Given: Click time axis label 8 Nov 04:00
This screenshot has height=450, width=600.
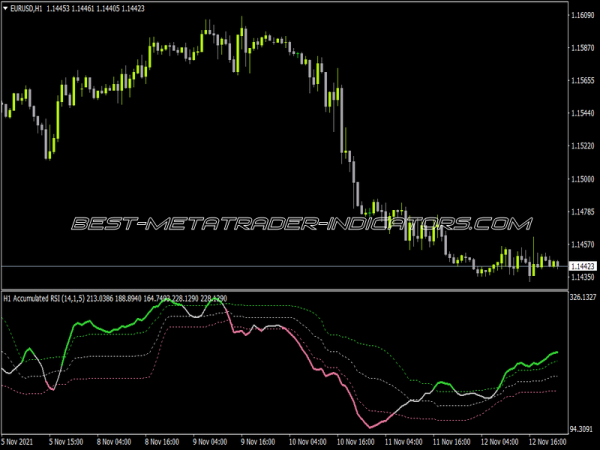Looking at the screenshot, I should click(114, 442).
